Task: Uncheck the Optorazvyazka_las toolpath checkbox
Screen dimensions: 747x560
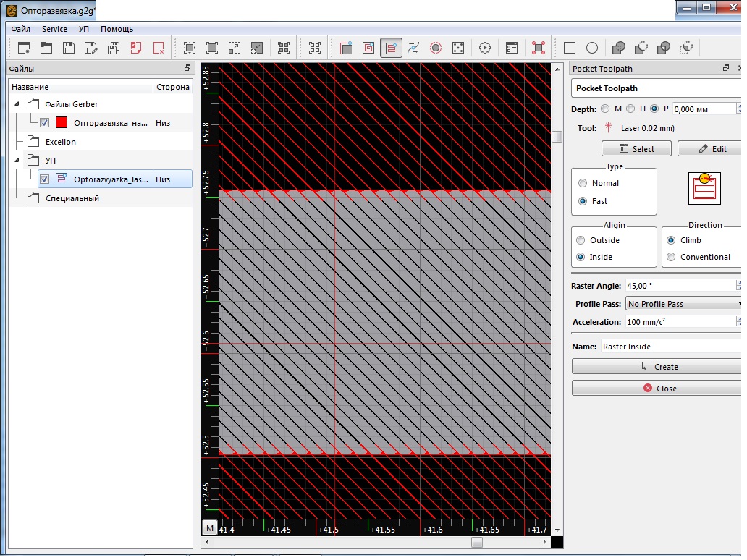Action: pos(45,179)
